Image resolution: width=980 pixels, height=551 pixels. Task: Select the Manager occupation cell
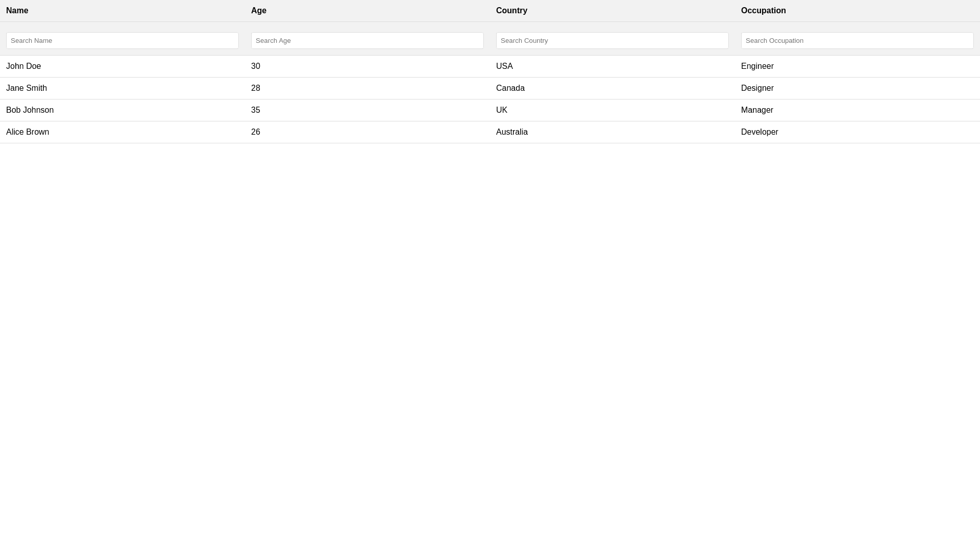coord(757,110)
